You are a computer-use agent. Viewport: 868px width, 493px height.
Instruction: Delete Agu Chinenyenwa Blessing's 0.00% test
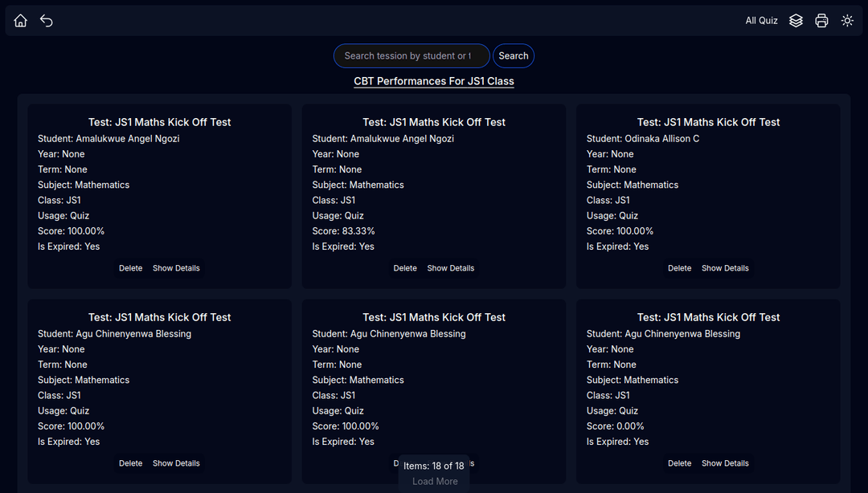point(679,462)
